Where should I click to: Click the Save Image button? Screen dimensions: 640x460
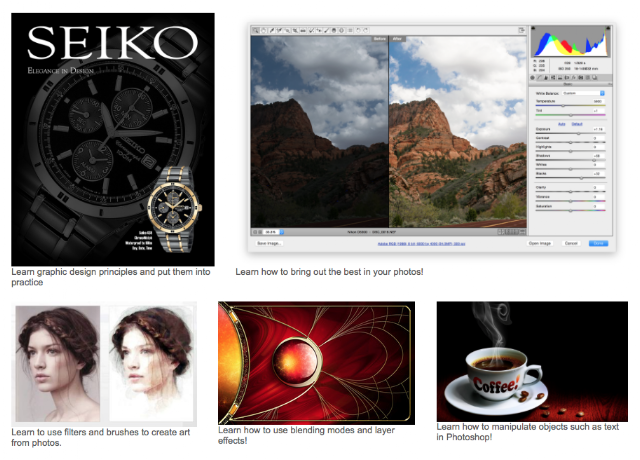pos(269,243)
